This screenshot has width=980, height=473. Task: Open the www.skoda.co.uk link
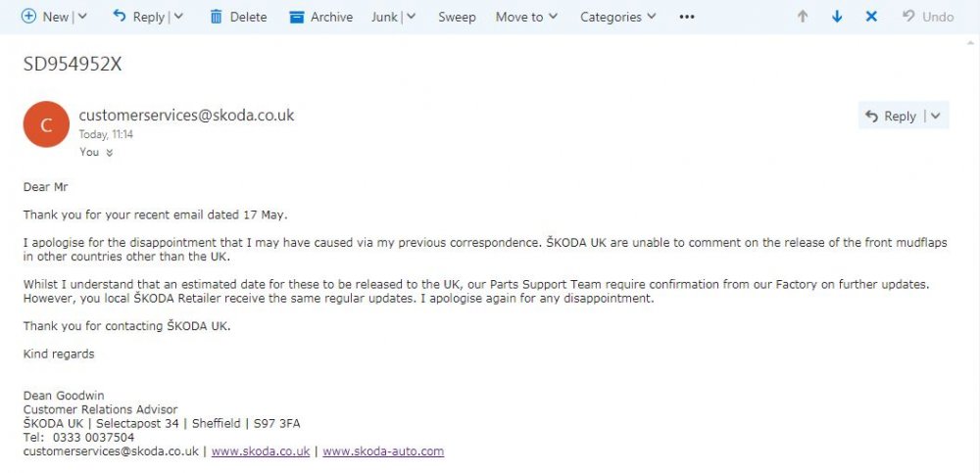pyautogui.click(x=261, y=451)
